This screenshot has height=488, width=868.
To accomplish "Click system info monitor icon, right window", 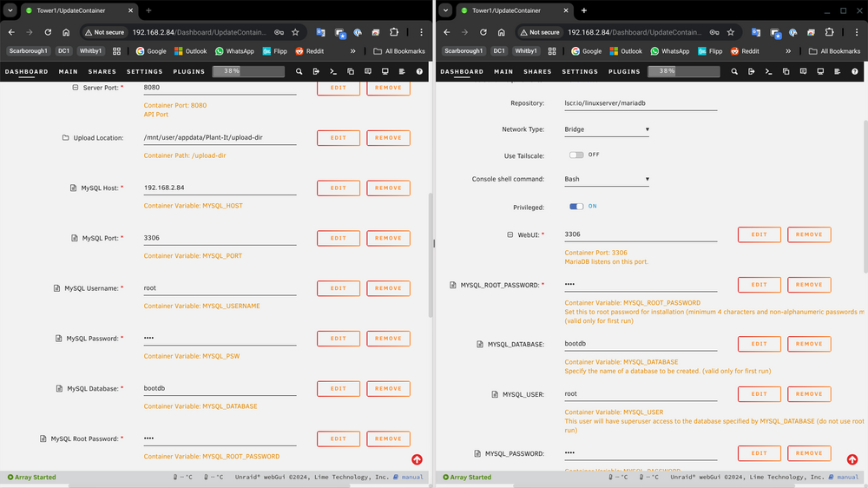I will tap(820, 71).
